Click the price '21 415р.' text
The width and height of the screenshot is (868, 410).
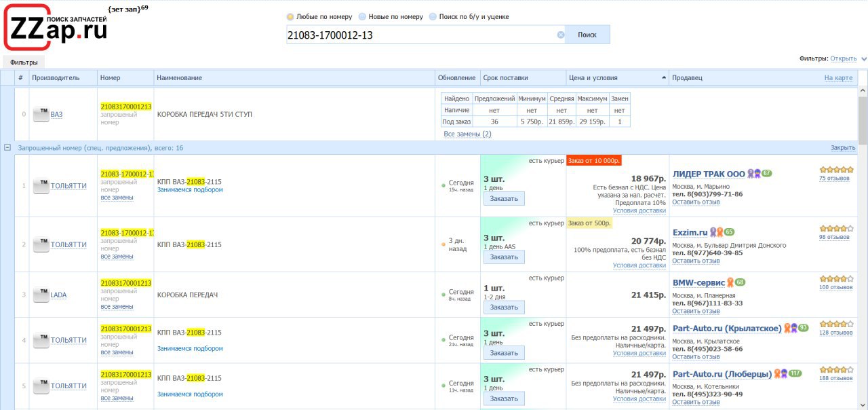point(648,295)
